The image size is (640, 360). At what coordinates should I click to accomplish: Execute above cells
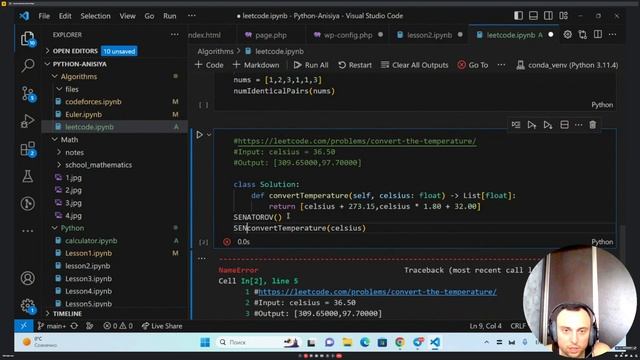531,125
